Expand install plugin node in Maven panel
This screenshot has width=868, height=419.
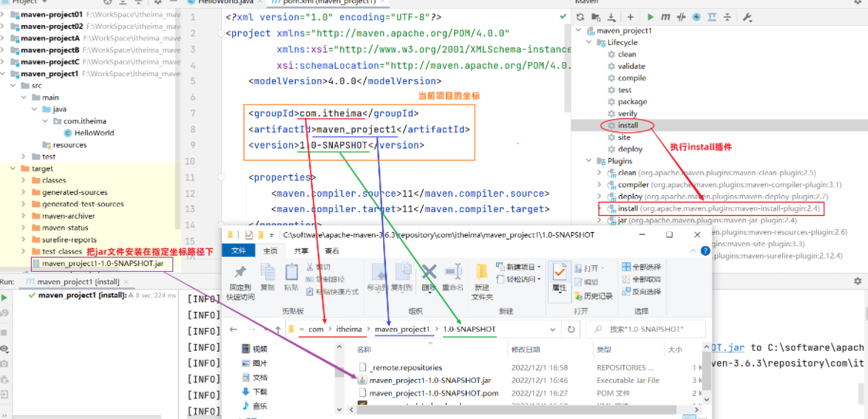point(600,208)
